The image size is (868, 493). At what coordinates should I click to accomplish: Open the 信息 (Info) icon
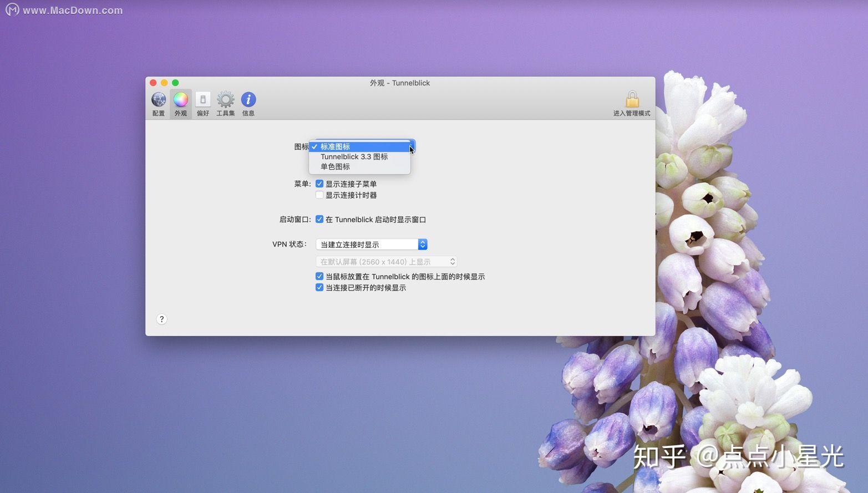click(248, 104)
